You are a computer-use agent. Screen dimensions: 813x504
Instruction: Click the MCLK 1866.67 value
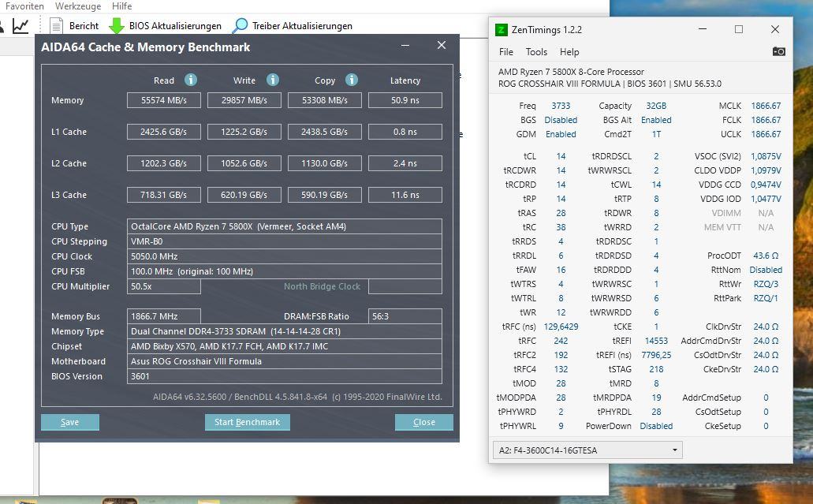pos(766,106)
